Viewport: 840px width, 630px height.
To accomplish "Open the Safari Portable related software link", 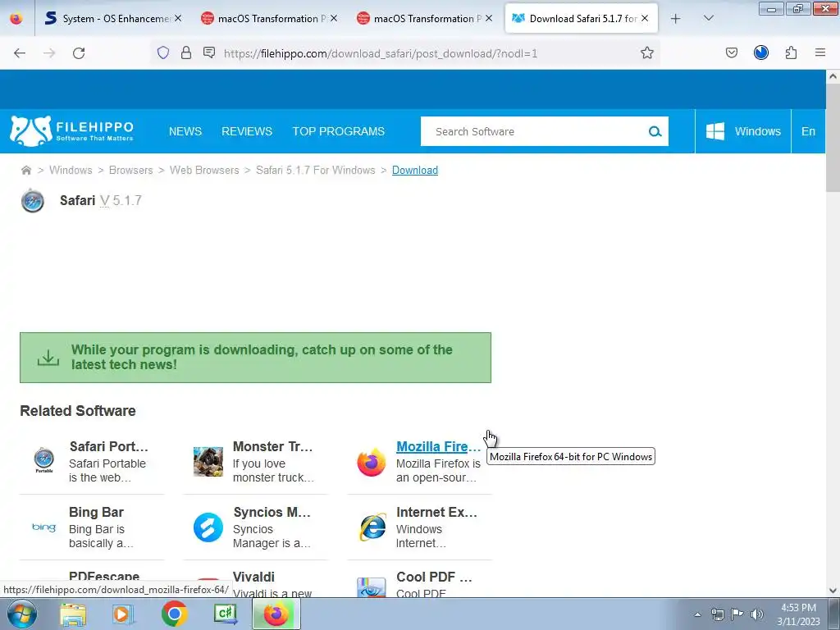I will coord(109,447).
